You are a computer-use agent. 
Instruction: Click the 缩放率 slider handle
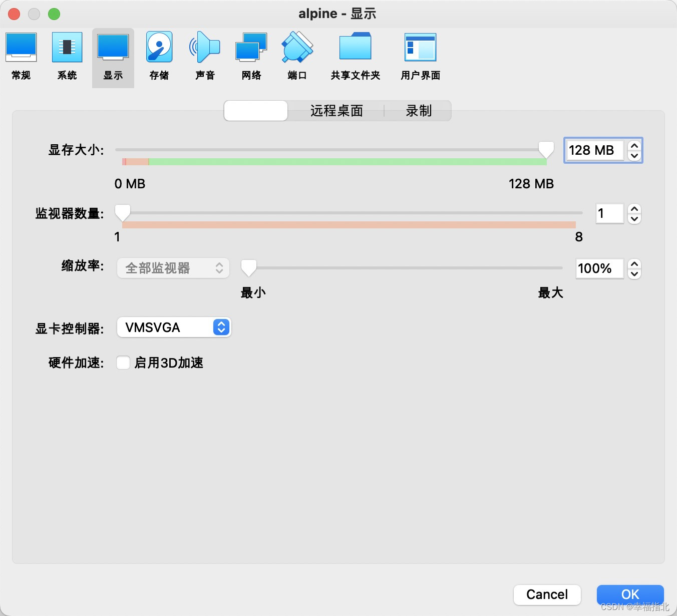click(x=249, y=268)
